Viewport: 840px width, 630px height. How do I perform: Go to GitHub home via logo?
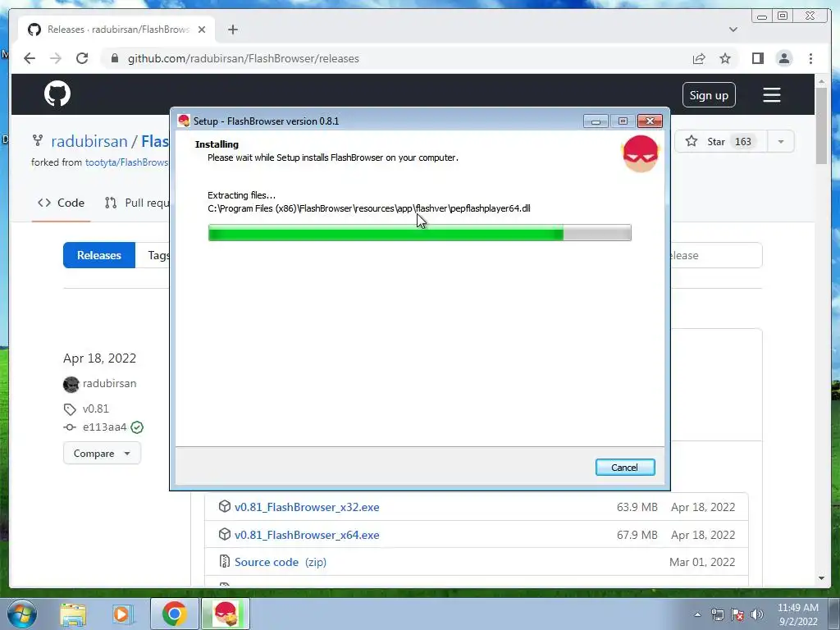pos(57,94)
